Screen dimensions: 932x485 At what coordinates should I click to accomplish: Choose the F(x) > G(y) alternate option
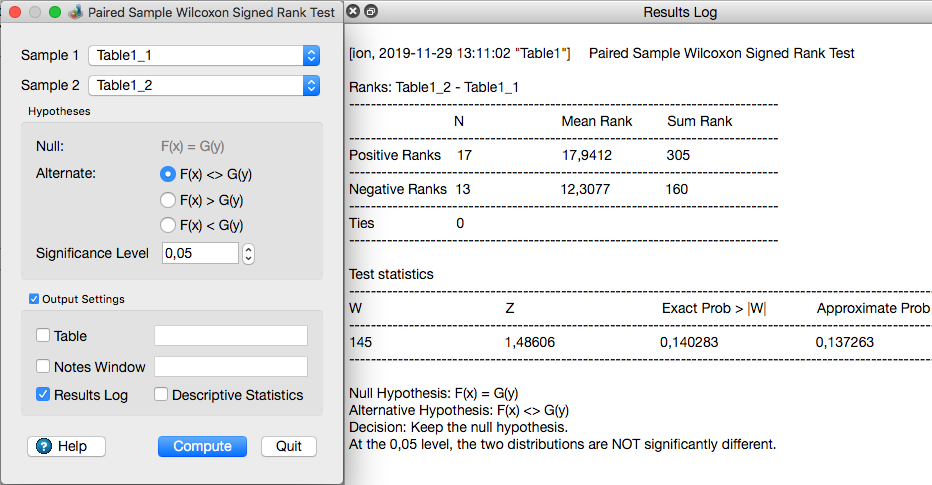[168, 200]
